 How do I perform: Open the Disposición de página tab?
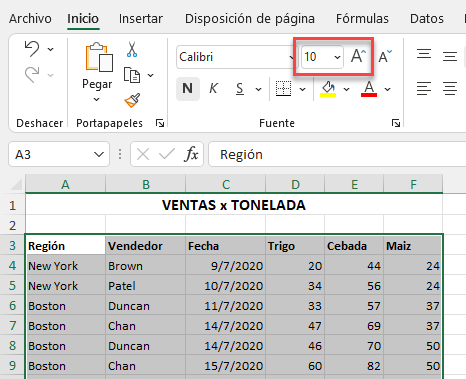tap(250, 19)
